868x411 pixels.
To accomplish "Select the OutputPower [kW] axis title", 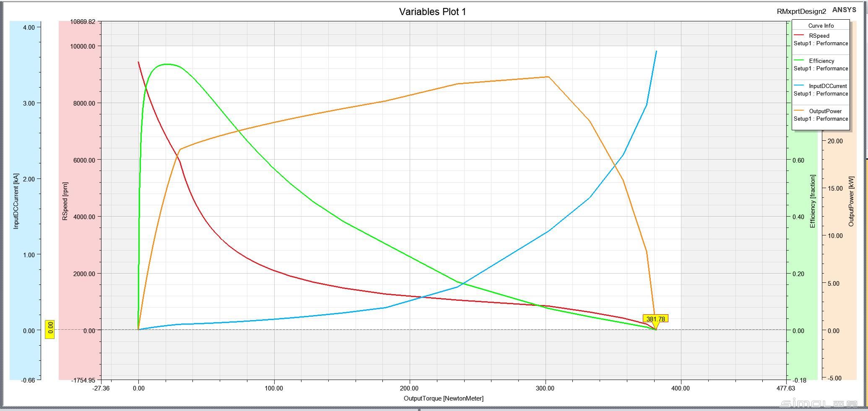I will (x=851, y=202).
